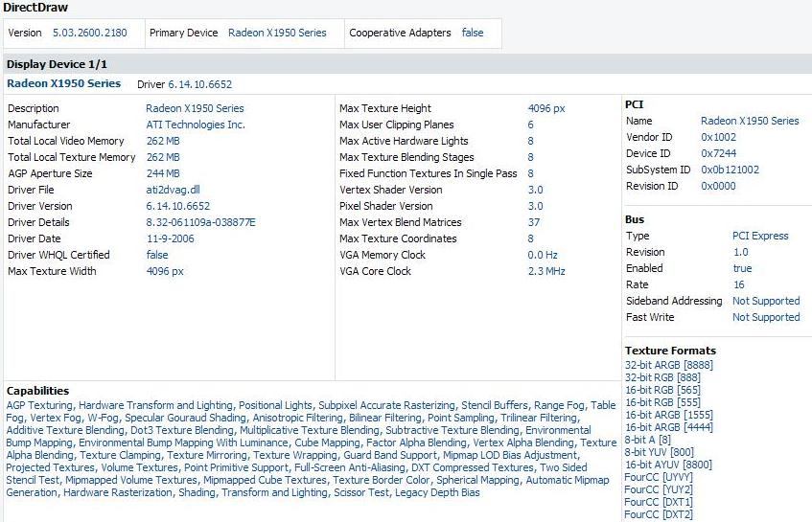Select the FourCC [UYVY] format
Image resolution: width=812 pixels, height=522 pixels.
coord(659,477)
